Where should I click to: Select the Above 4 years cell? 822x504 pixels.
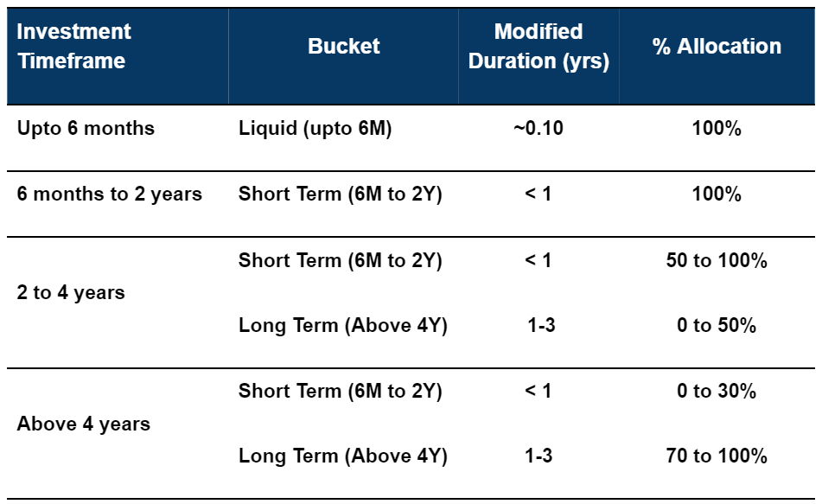(x=84, y=424)
